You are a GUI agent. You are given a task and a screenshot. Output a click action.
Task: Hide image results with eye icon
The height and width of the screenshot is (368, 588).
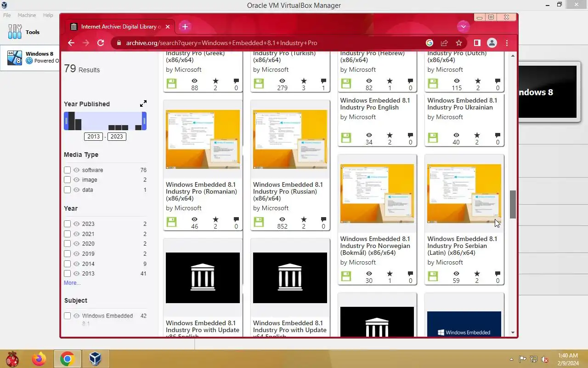pos(76,180)
